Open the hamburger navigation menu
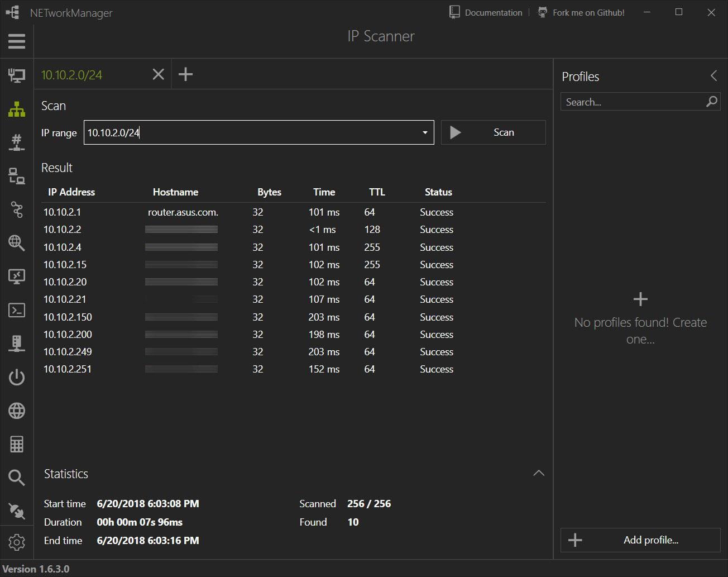 tap(17, 41)
